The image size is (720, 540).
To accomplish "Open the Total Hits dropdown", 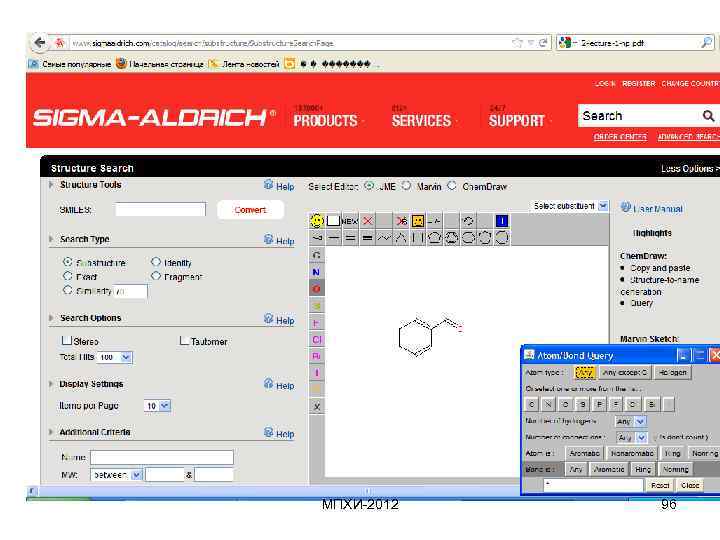I will [126, 357].
